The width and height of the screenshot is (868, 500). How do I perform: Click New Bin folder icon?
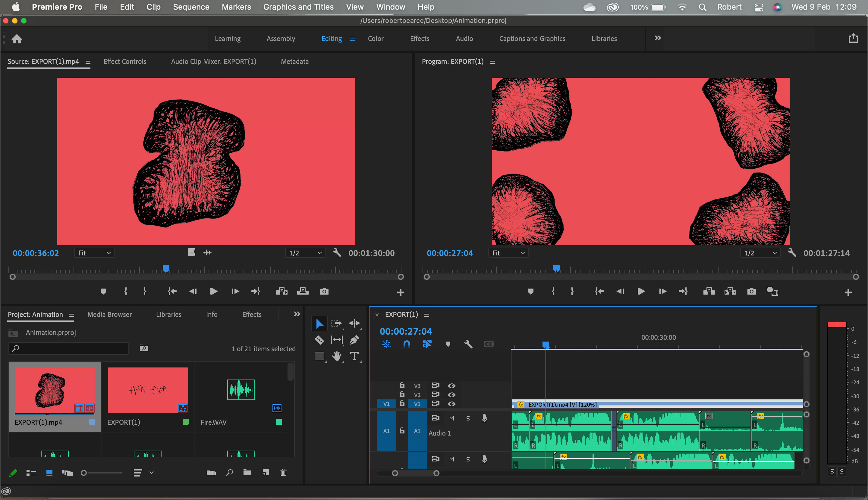tap(247, 473)
